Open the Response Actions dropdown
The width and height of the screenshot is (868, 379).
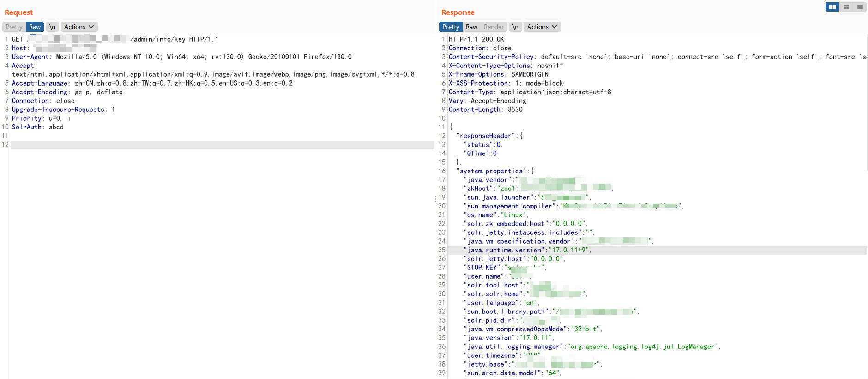click(542, 27)
